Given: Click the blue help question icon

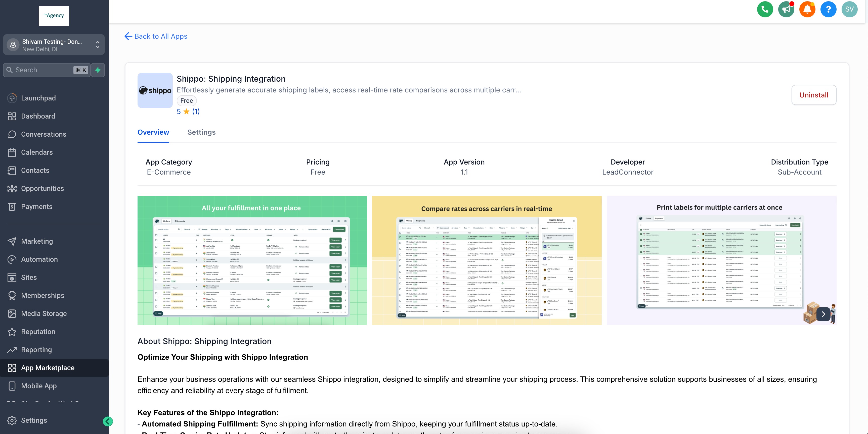Looking at the screenshot, I should (x=828, y=10).
